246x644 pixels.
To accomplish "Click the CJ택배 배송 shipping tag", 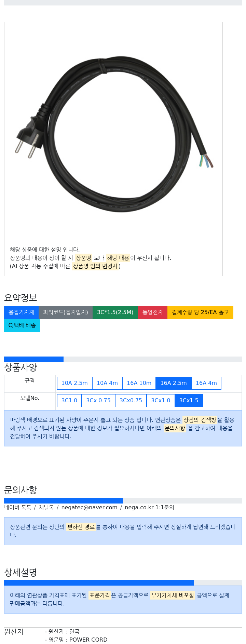I will [x=22, y=325].
